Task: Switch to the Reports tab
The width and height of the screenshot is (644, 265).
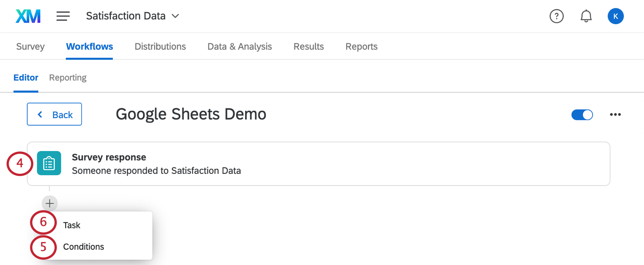Action: coord(361,47)
